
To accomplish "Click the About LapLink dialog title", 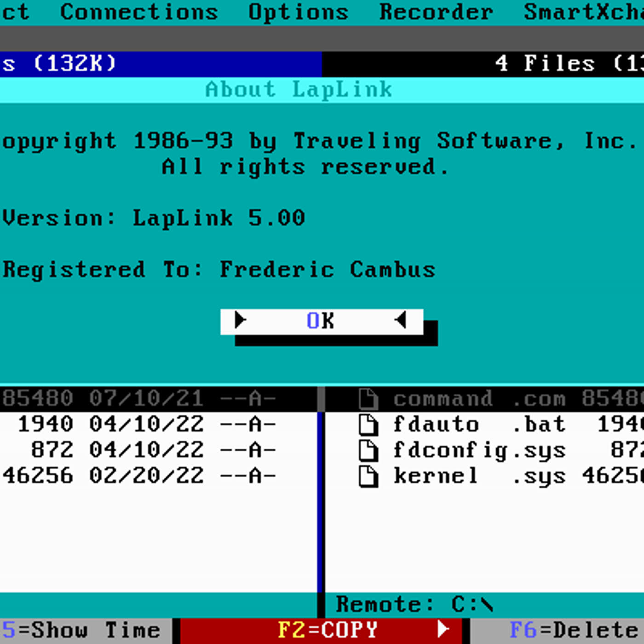I will coord(299,89).
